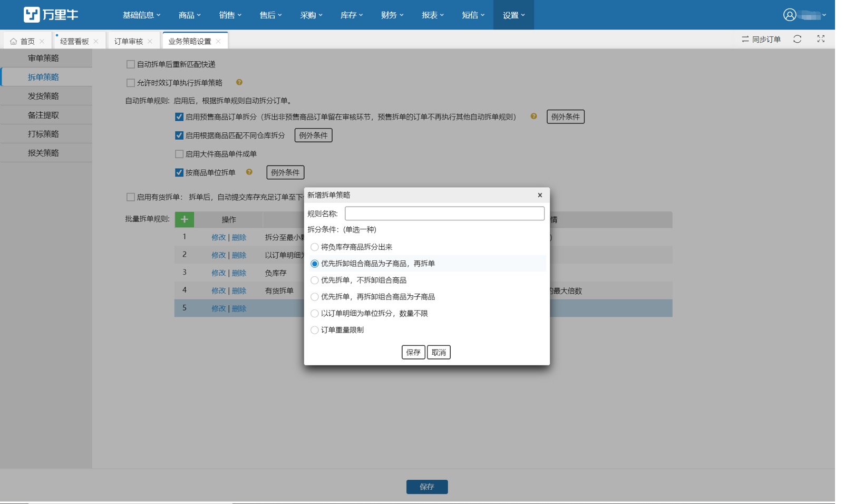The width and height of the screenshot is (854, 504).
Task: Click 取消 button in the dialog
Action: point(439,352)
